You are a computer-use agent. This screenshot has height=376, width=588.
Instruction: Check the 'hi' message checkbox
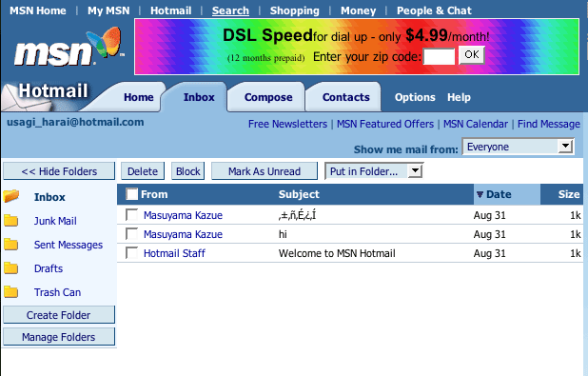pos(131,234)
